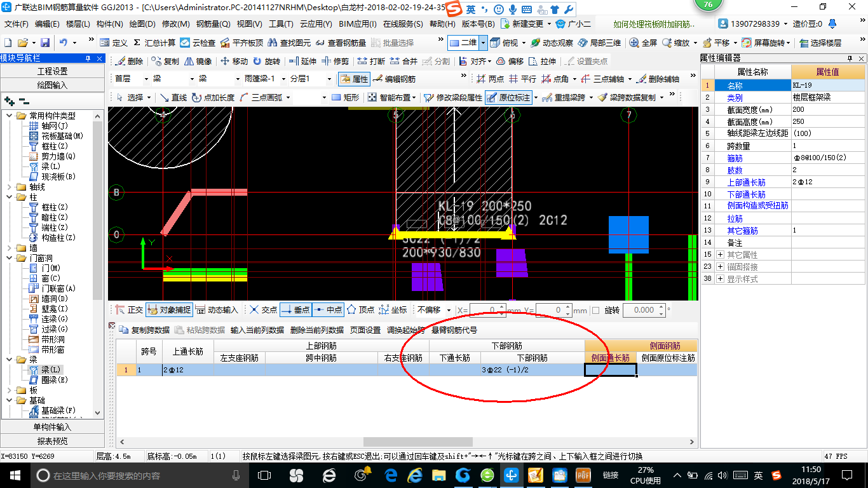Click 平齐板顶 toolbar icon
Image resolution: width=868 pixels, height=488 pixels.
coord(241,43)
